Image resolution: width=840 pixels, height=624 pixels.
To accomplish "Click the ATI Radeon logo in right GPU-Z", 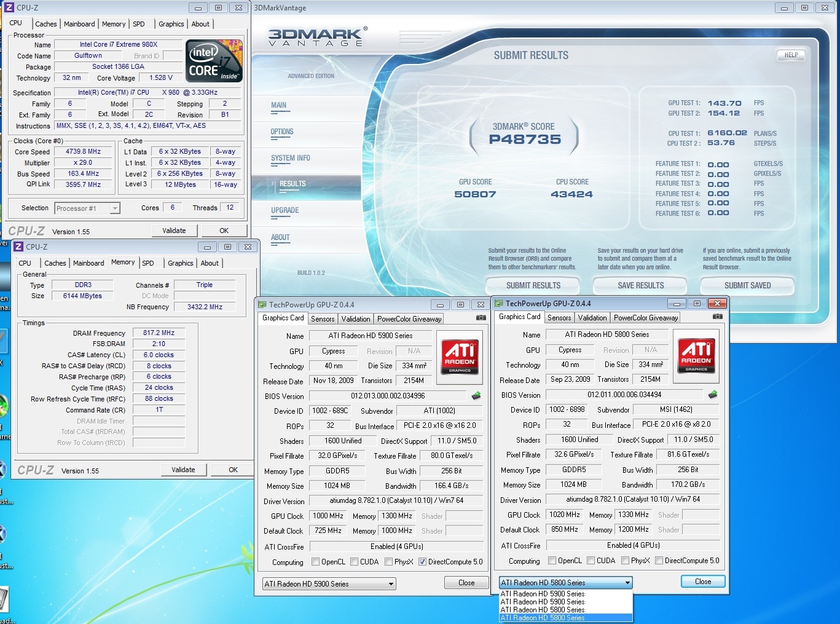I will (x=696, y=355).
